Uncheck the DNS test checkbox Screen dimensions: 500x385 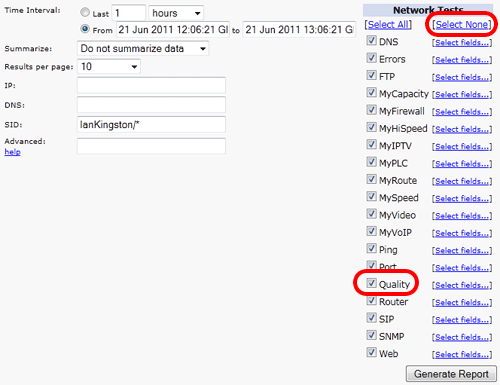[371, 41]
